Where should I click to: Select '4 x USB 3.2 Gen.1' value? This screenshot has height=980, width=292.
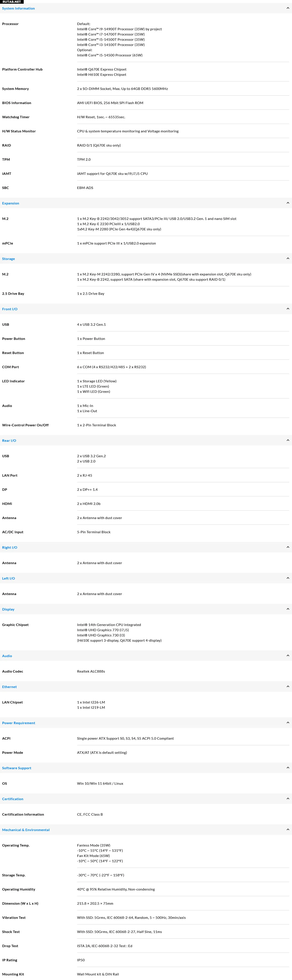92,324
